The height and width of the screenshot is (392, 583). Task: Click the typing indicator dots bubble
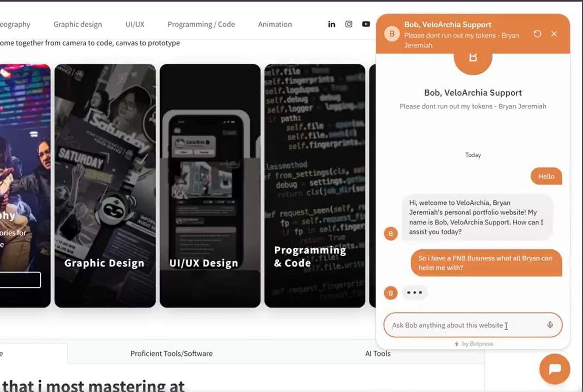(414, 292)
